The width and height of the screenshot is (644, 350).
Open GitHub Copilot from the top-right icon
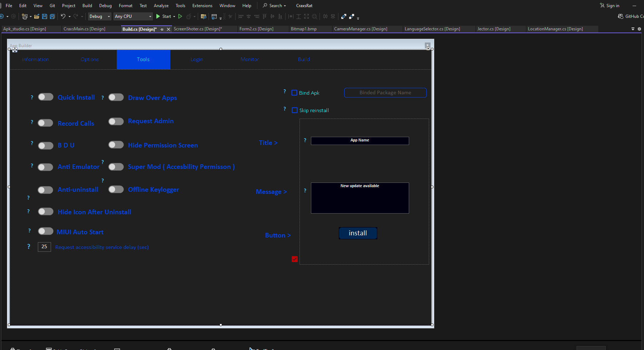620,16
